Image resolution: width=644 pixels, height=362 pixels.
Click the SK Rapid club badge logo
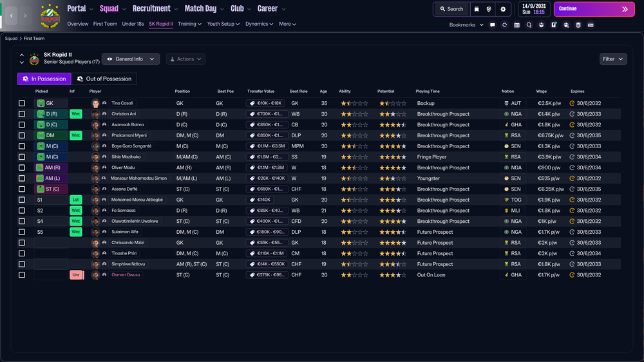pos(50,17)
